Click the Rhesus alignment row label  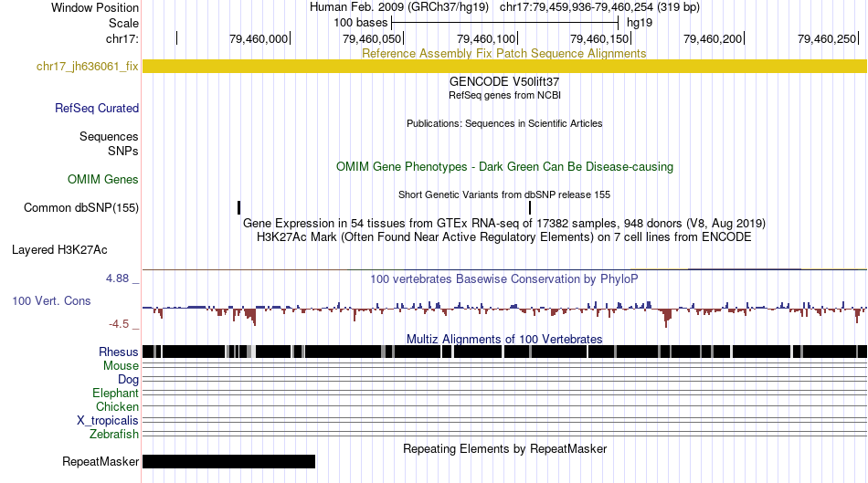click(x=119, y=352)
